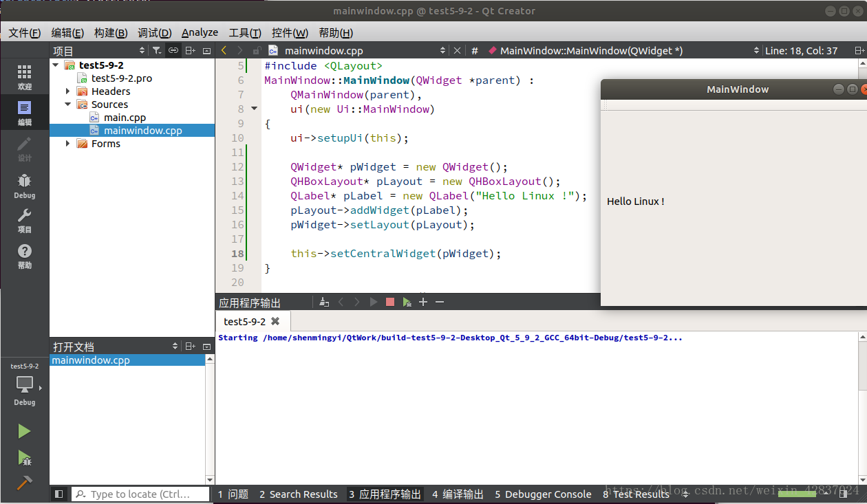Attach debugger to running application in output pane

pyautogui.click(x=407, y=302)
